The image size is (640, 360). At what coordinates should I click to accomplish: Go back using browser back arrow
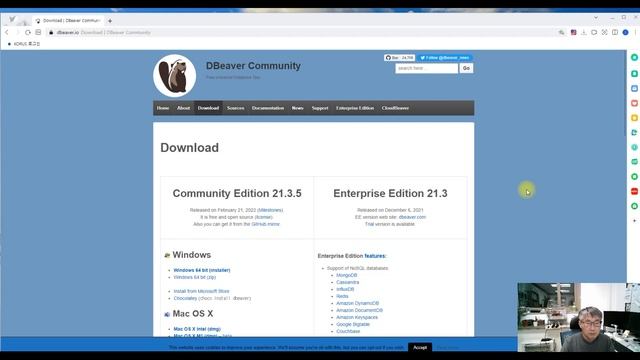[x=7, y=32]
